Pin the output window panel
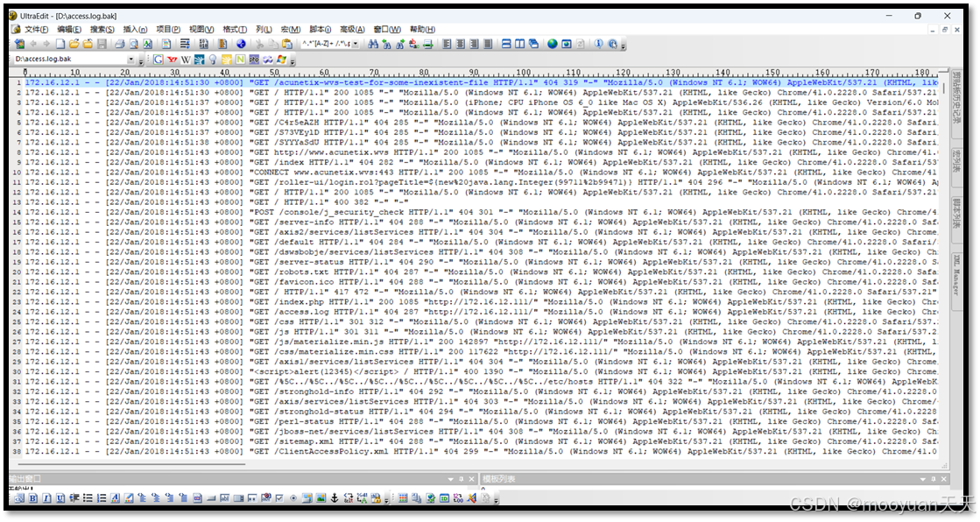 coord(462,479)
